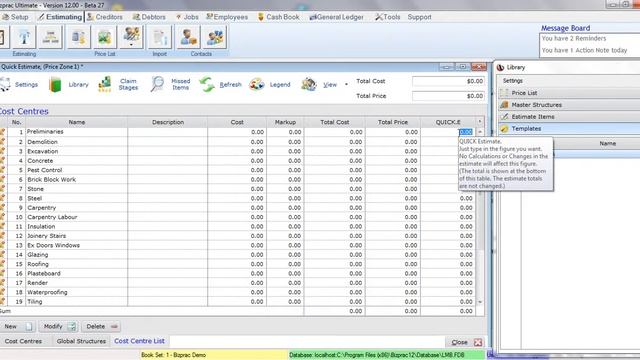Click the Contacts group icon
The image size is (640, 360).
[x=215, y=38]
